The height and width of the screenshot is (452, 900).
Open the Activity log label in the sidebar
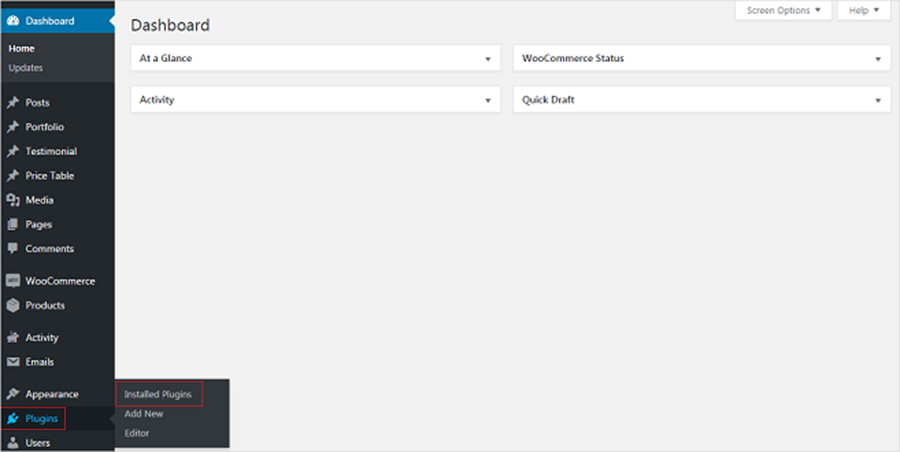[42, 338]
